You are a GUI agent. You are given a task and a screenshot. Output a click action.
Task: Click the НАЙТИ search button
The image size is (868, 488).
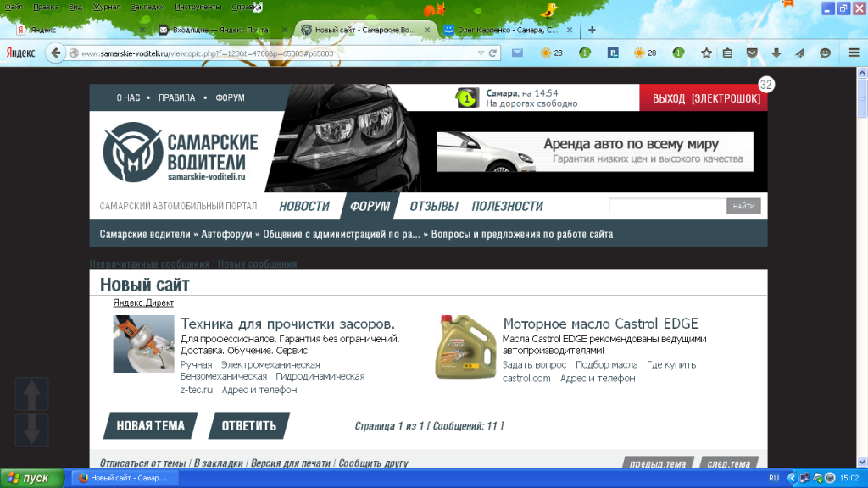(x=743, y=207)
